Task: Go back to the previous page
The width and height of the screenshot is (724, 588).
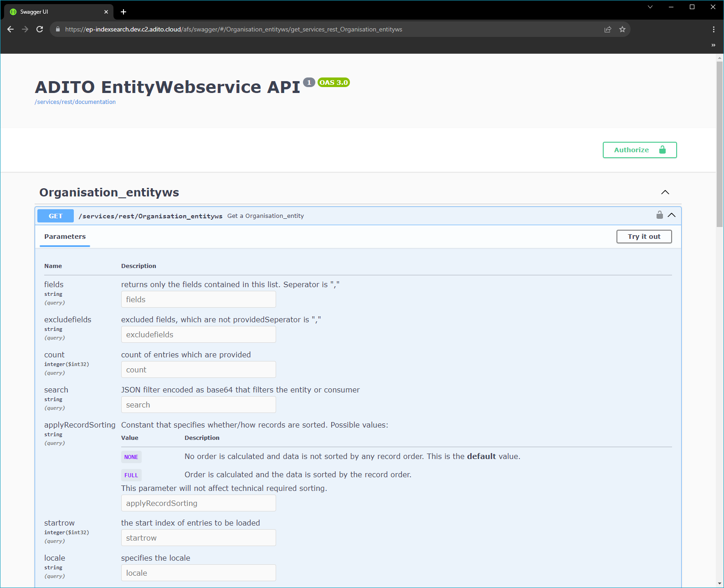Action: (10, 29)
